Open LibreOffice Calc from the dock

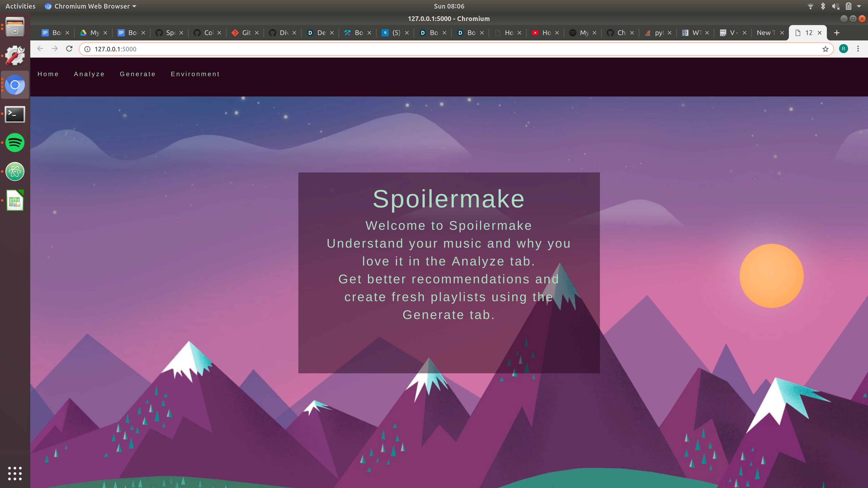click(x=15, y=200)
